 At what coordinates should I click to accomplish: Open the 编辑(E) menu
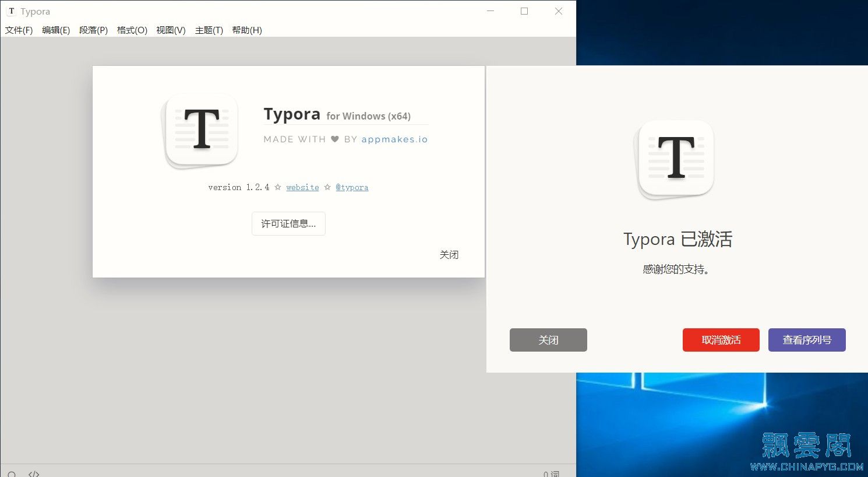pyautogui.click(x=56, y=30)
